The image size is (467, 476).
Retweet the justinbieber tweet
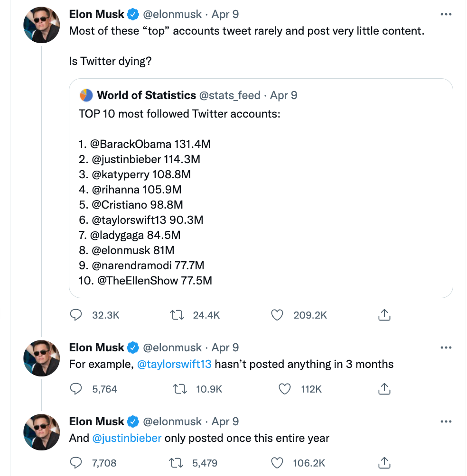click(176, 463)
